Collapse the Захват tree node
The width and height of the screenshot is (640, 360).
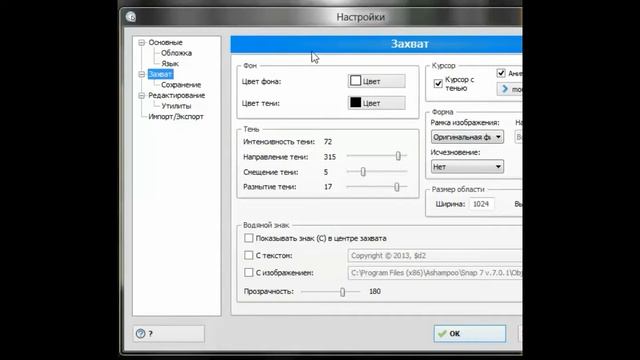[x=142, y=74]
